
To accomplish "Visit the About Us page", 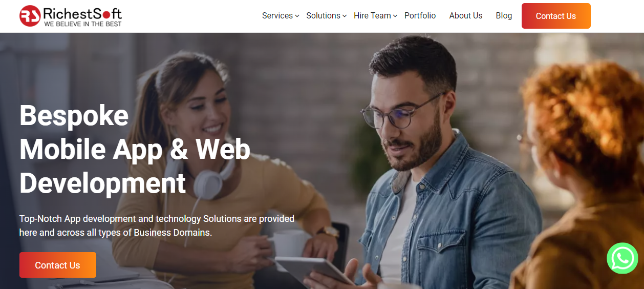I will (466, 16).
